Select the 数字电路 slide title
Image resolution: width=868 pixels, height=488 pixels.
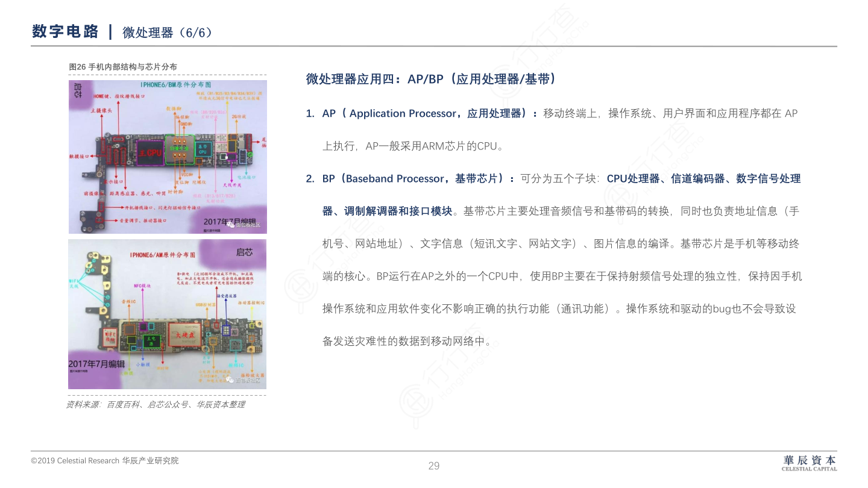65,32
